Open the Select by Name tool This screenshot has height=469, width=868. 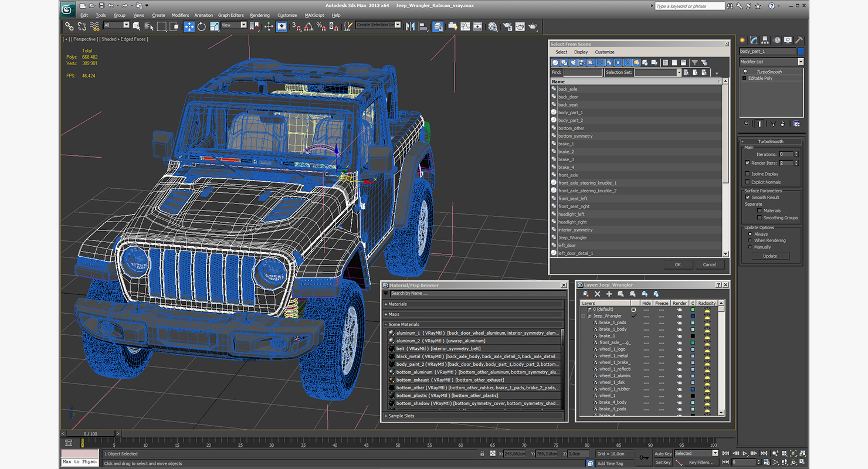(x=148, y=26)
